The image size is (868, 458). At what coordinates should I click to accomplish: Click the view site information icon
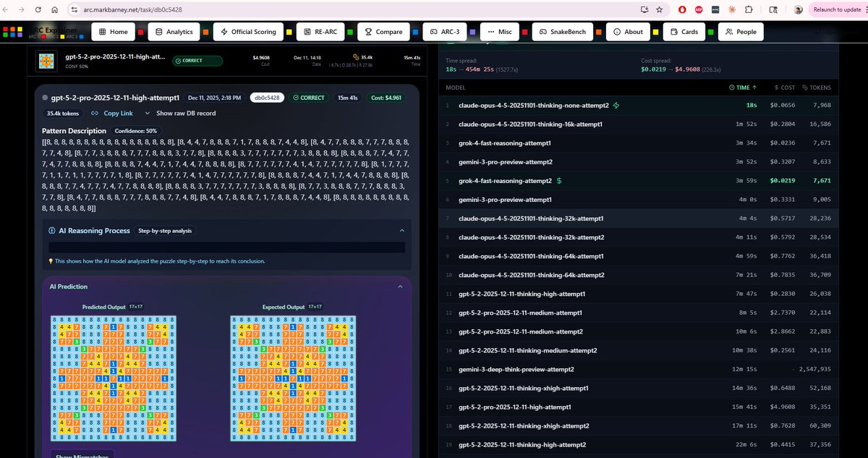coord(74,10)
